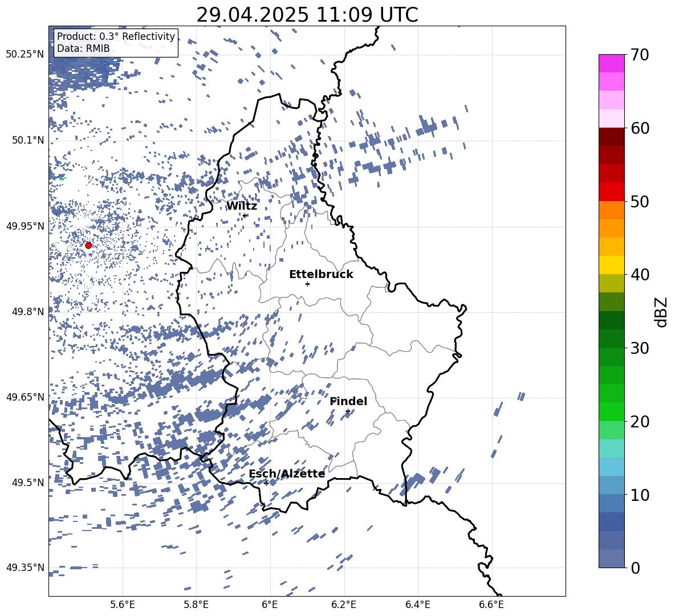Click the red radar location marker
675x616 pixels.
click(88, 245)
